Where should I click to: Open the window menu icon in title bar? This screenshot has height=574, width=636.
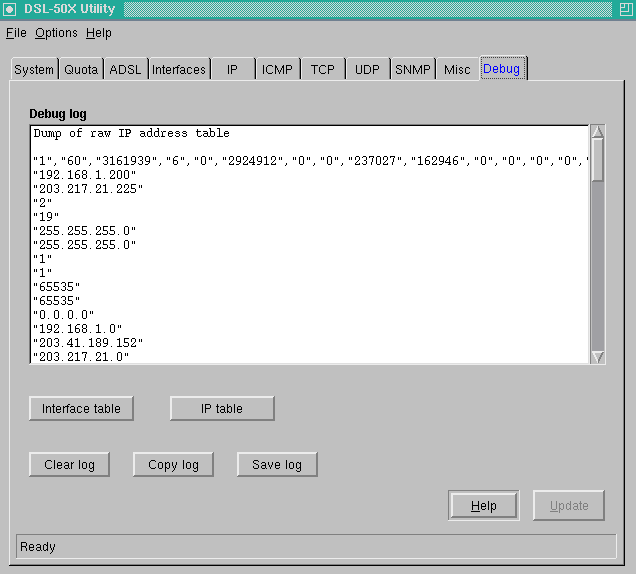pos(9,9)
